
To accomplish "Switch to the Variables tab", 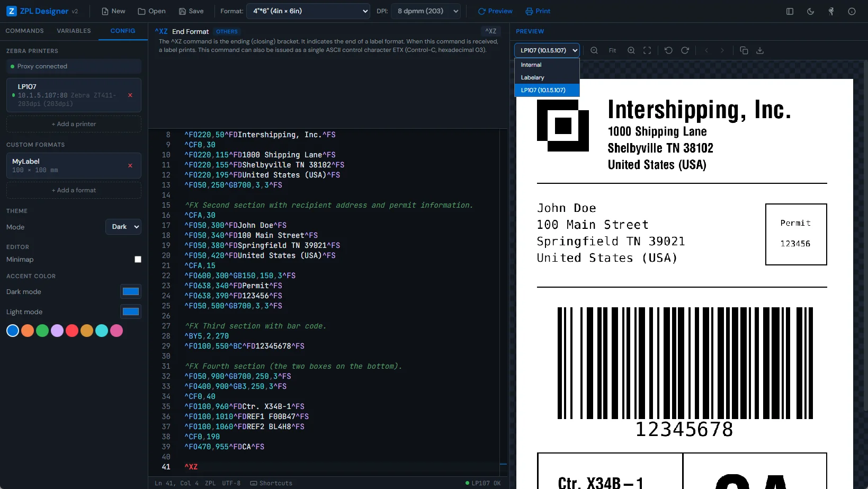I will click(74, 31).
